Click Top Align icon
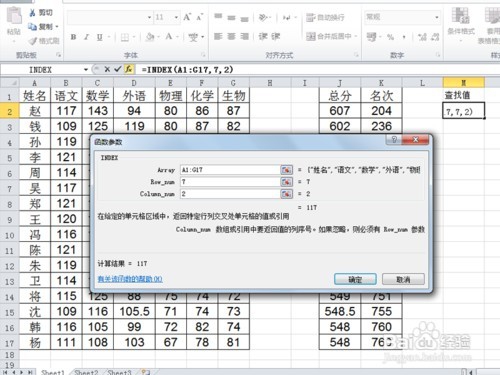This screenshot has width=500, height=375. point(218,17)
